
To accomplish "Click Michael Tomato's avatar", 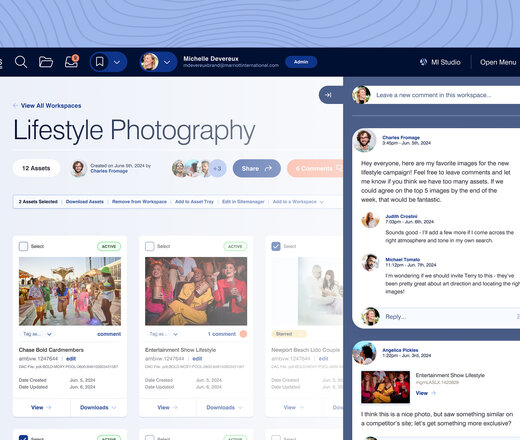I will [370, 263].
